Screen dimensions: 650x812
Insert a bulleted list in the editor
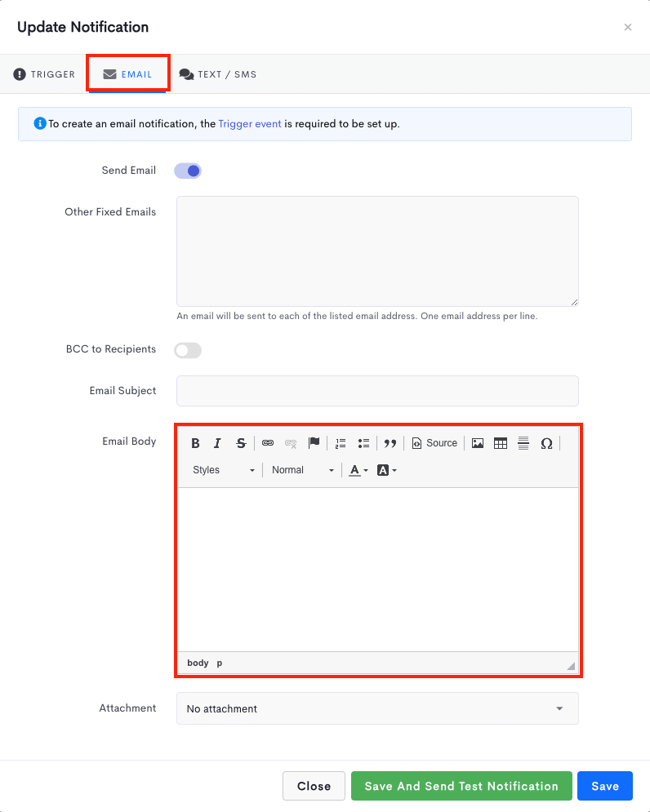click(x=363, y=443)
